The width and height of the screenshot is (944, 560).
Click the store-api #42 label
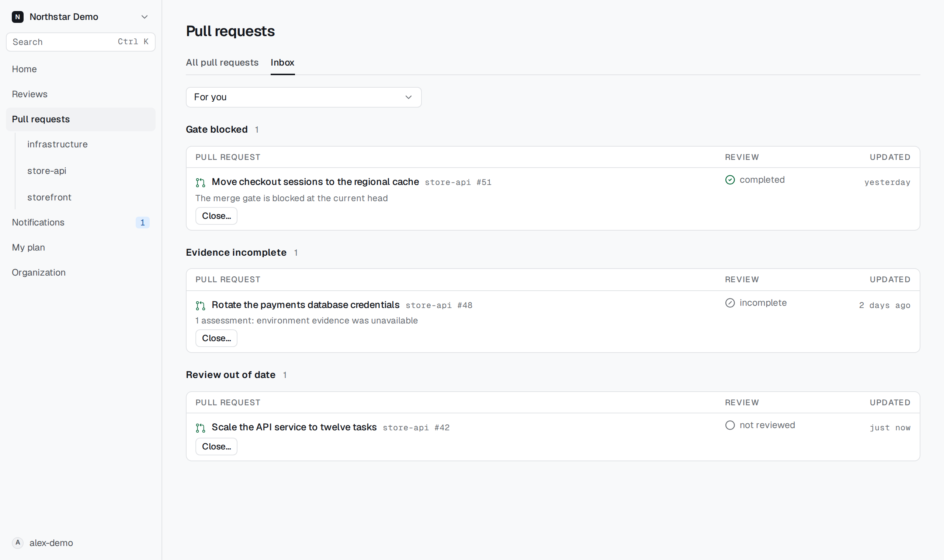point(416,427)
